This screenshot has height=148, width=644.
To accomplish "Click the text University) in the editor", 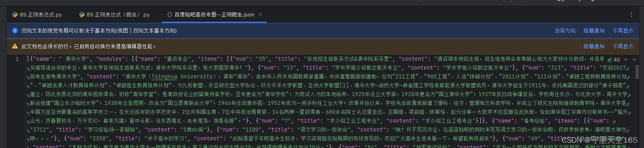I will (198, 76).
